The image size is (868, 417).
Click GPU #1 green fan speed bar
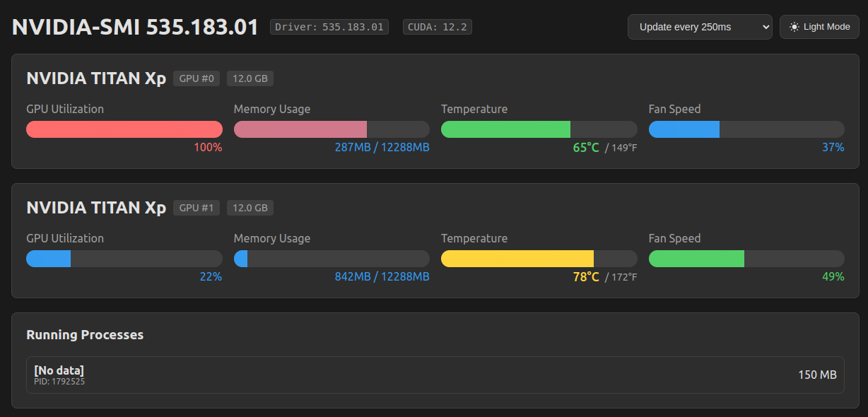tap(746, 259)
